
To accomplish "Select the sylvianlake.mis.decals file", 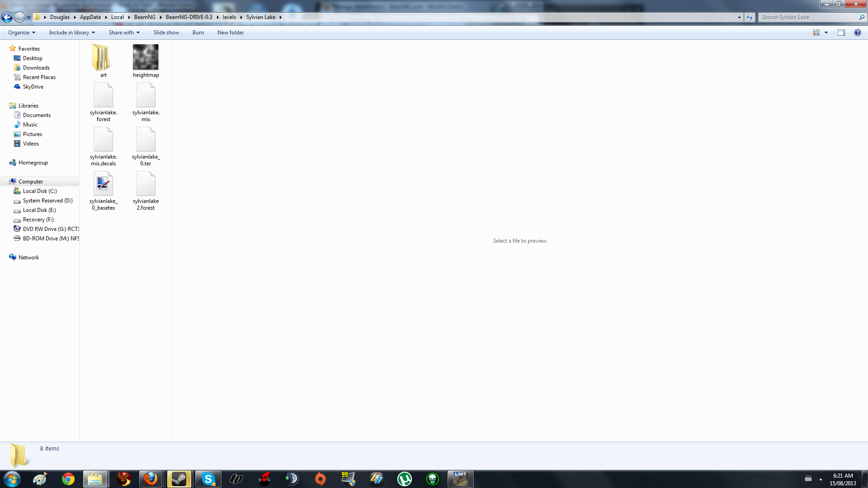I will point(103,147).
